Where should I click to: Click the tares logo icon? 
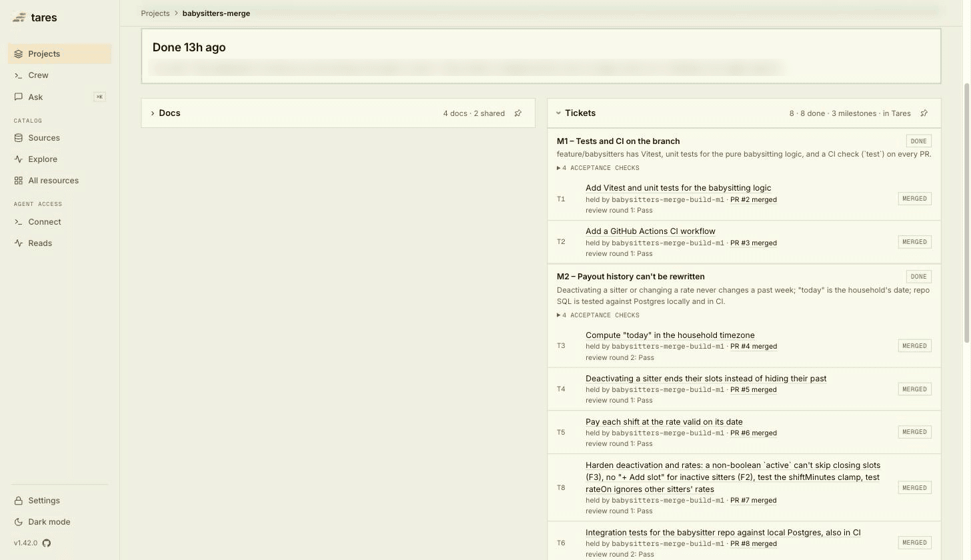pyautogui.click(x=19, y=18)
